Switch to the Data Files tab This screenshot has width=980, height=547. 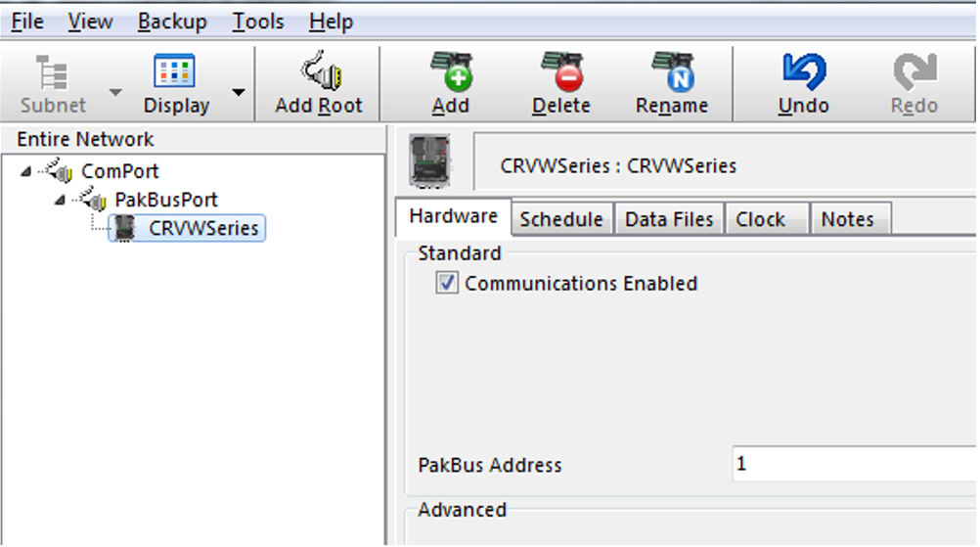click(670, 219)
